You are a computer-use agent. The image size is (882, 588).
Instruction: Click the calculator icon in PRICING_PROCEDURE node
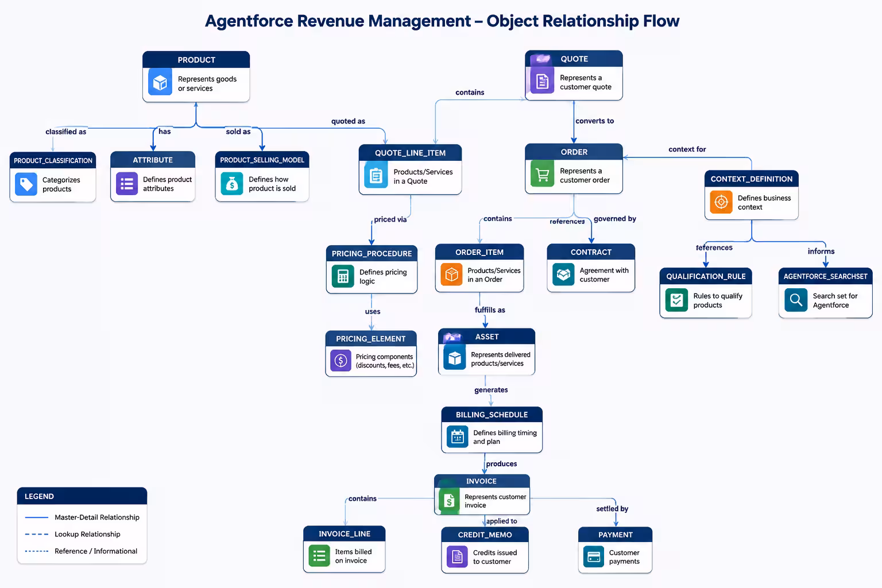pyautogui.click(x=343, y=276)
